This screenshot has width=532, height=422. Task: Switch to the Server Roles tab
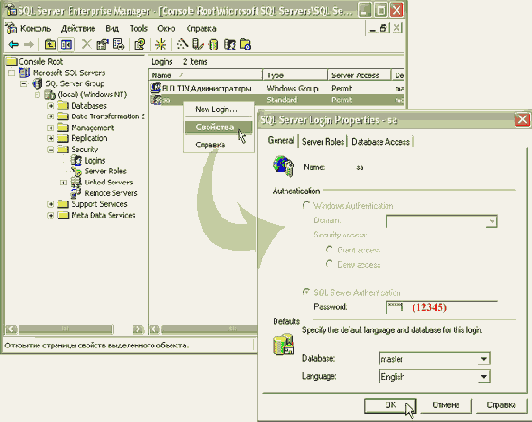coord(323,141)
